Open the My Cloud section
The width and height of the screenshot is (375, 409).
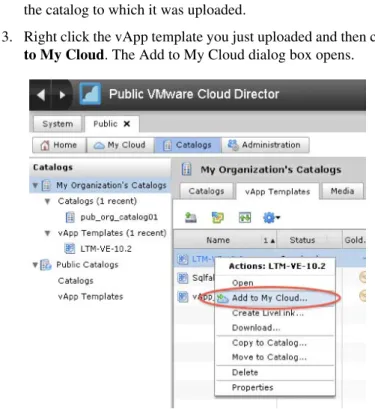pyautogui.click(x=120, y=145)
